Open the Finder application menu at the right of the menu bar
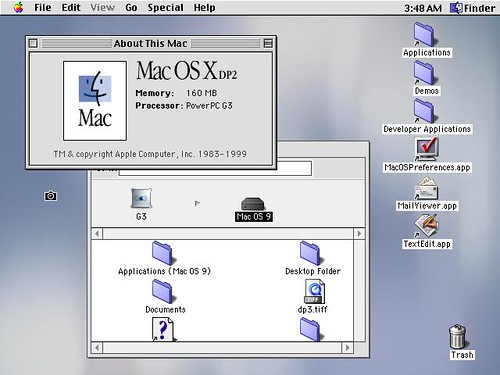The image size is (500, 375). (473, 8)
